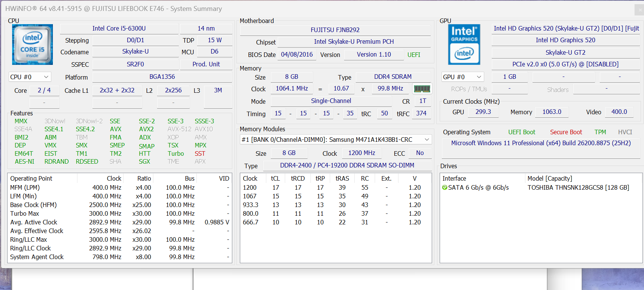Click the Stepping value D0/D1
This screenshot has width=644, height=290.
click(x=135, y=40)
